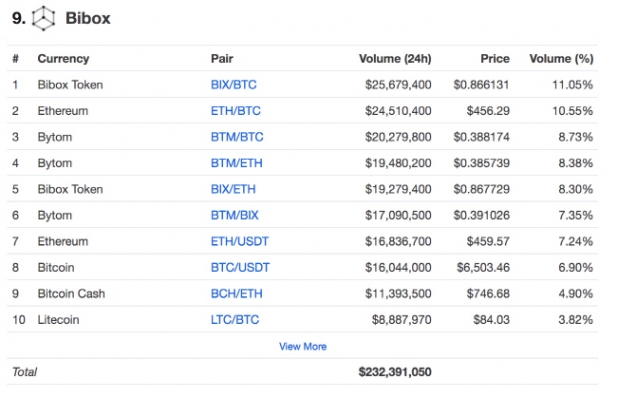Click the total volume $232,391,050
617x398 pixels.
click(395, 372)
